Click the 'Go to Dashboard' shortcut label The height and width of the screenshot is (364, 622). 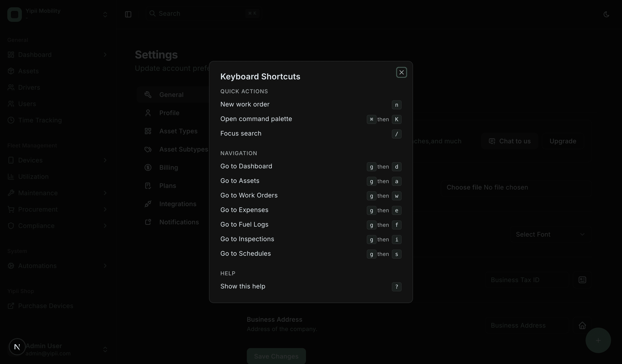pos(246,166)
